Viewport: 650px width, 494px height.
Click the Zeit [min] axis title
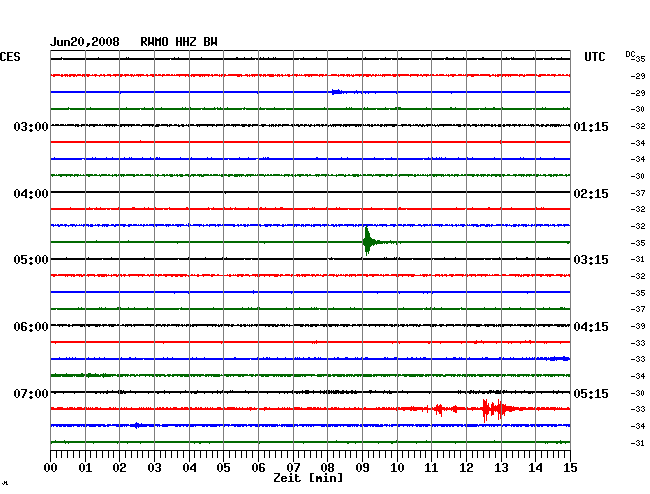pos(308,478)
